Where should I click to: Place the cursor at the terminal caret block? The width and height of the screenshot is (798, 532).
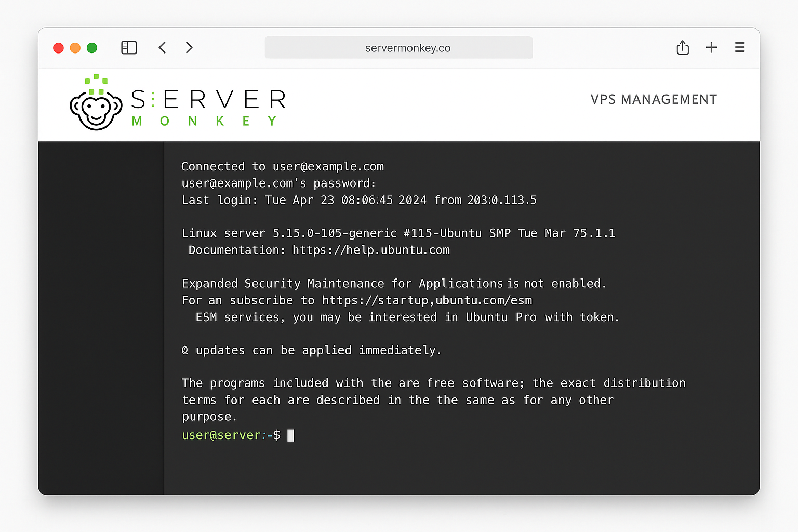291,435
